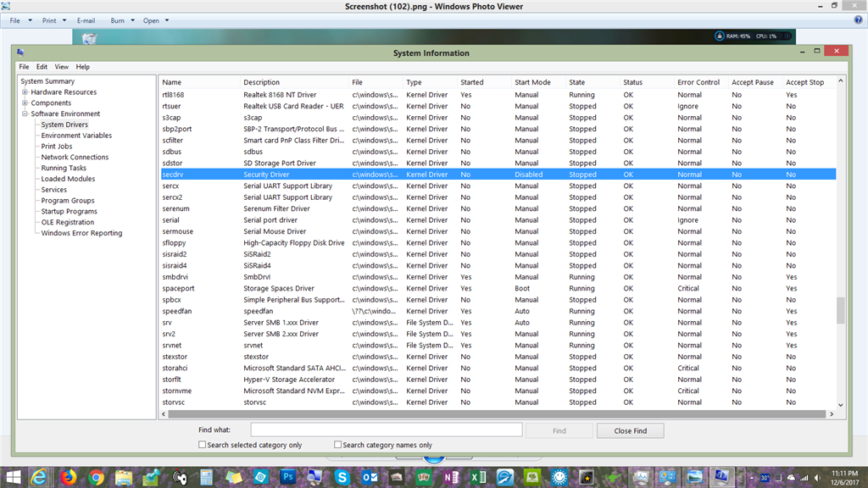Open the System Information File menu
868x488 pixels.
[x=24, y=66]
